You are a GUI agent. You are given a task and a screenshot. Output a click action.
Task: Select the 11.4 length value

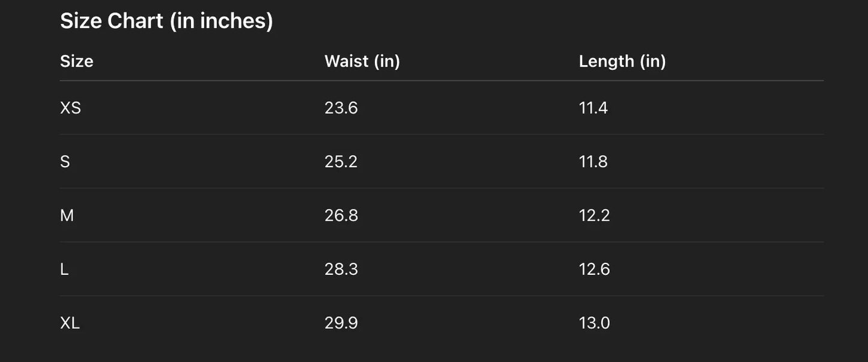(593, 108)
